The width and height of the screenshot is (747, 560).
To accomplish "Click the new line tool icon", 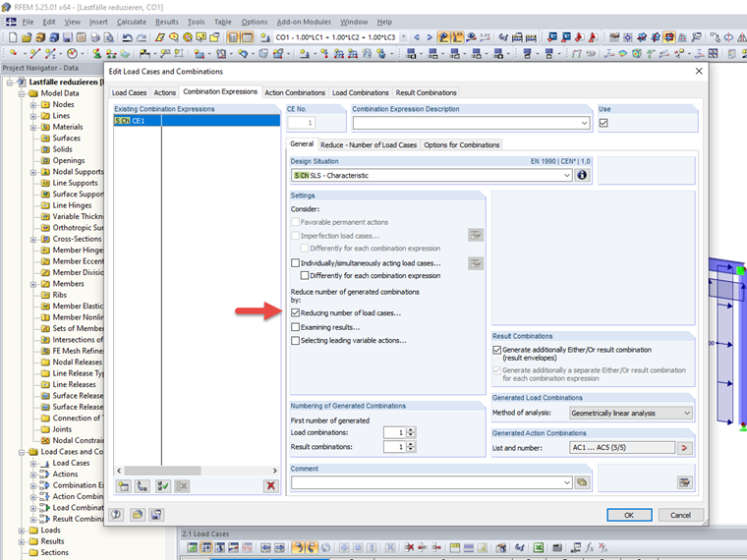I will pos(34,53).
